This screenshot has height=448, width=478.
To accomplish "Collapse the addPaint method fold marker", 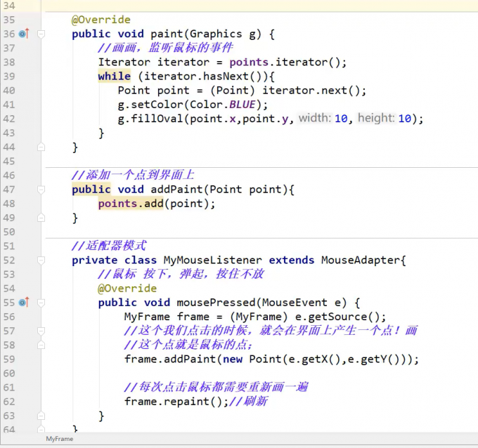I will (x=41, y=190).
